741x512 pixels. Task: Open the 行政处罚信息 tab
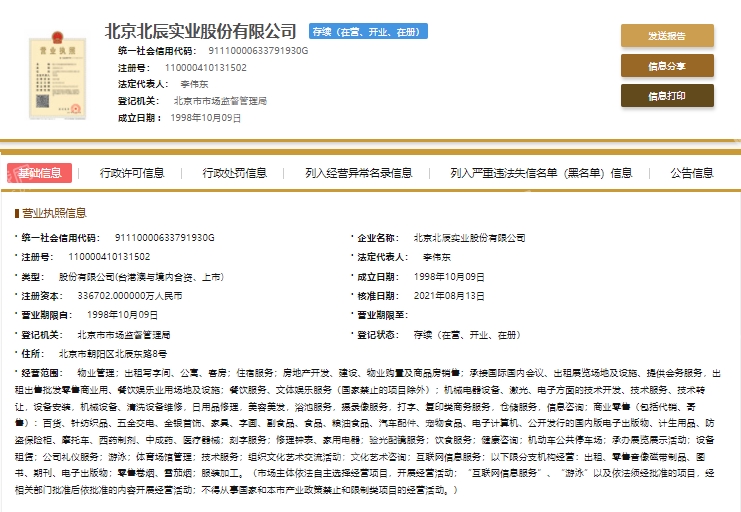(x=235, y=173)
